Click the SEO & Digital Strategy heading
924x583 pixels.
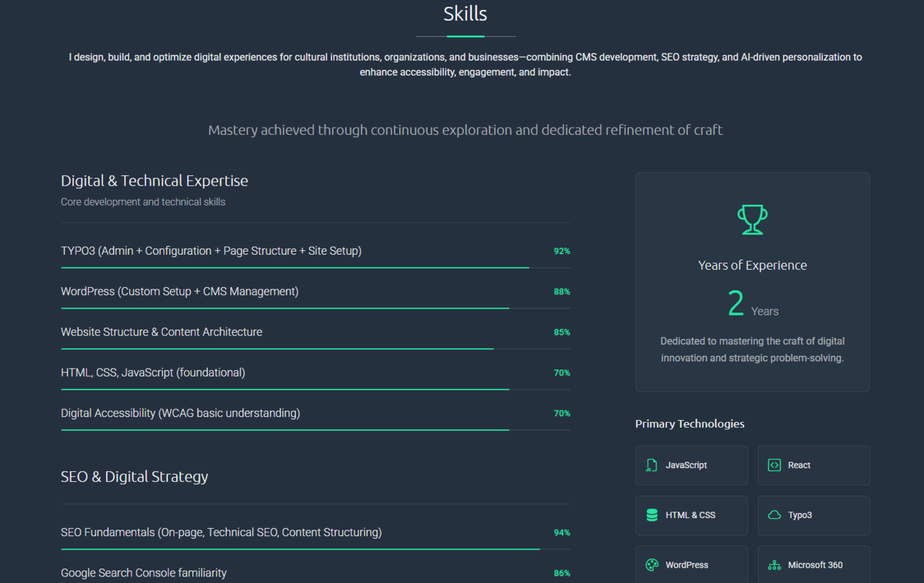[134, 477]
